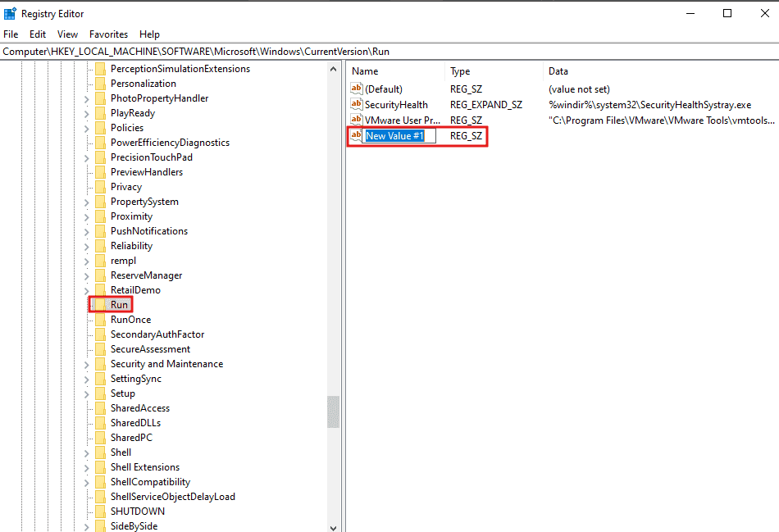Viewport: 779px width, 532px height.
Task: Click the tree pane scrollbar thumb
Action: pos(334,412)
